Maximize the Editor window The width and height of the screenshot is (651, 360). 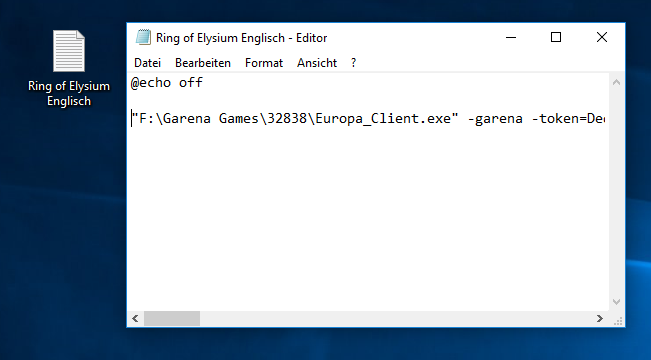[556, 37]
